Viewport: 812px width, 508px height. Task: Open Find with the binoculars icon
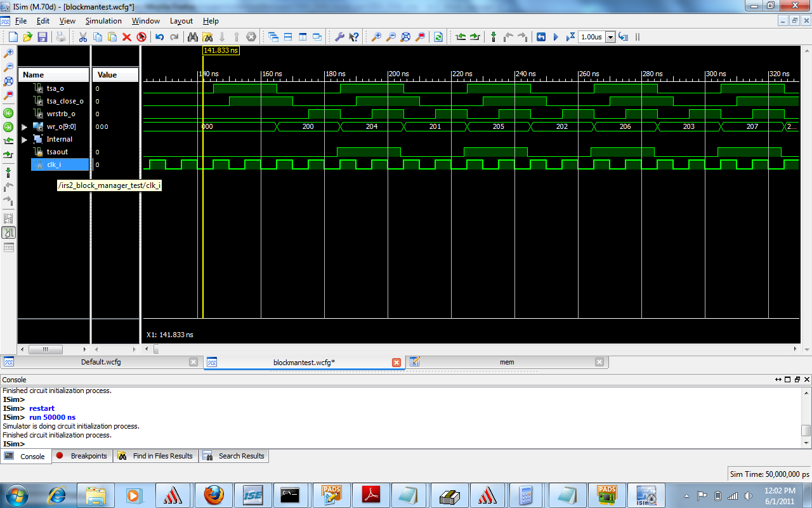coord(193,37)
